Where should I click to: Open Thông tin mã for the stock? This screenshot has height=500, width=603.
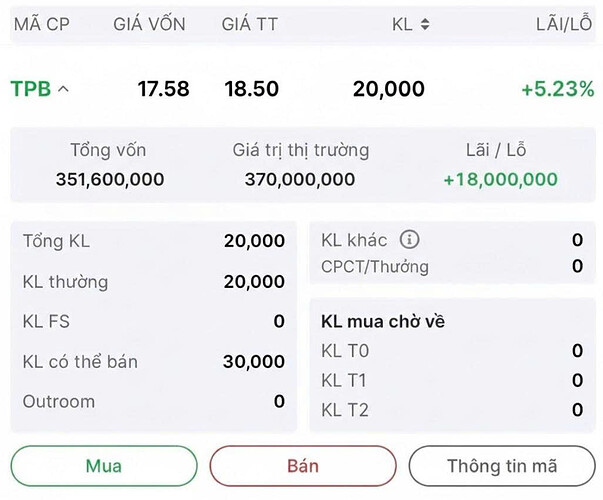click(501, 466)
